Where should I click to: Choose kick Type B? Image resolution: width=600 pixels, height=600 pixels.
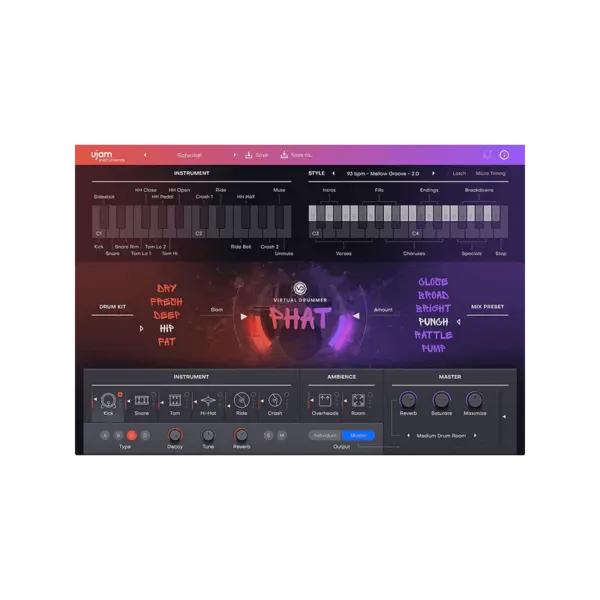118,435
